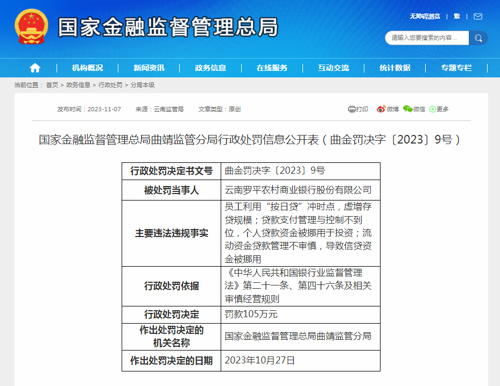Open the 专题专栏 menu
This screenshot has width=500, height=386.
pos(456,68)
